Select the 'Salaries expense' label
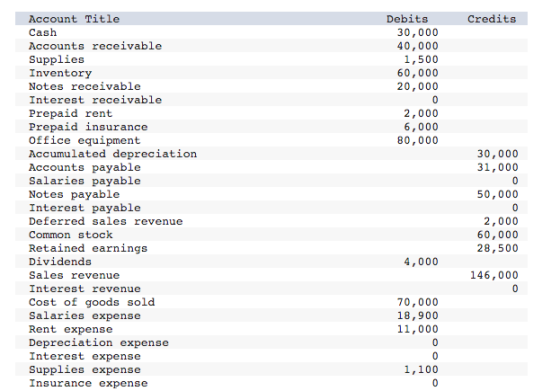Viewport: 560px width, 391px height. [85, 316]
